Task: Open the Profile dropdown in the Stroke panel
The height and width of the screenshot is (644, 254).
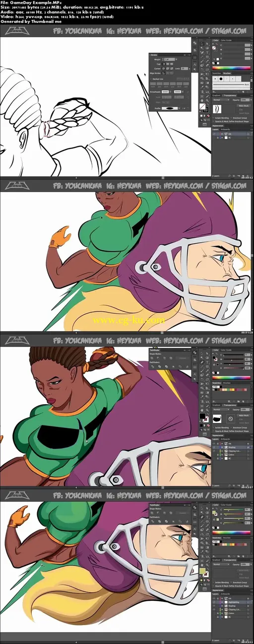Action: tap(179, 108)
